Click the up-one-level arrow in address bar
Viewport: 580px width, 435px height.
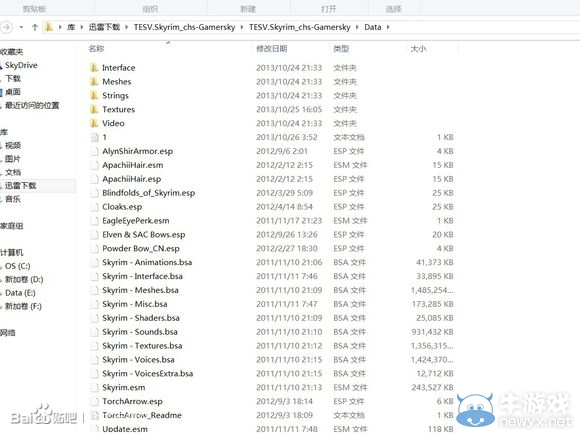click(35, 27)
